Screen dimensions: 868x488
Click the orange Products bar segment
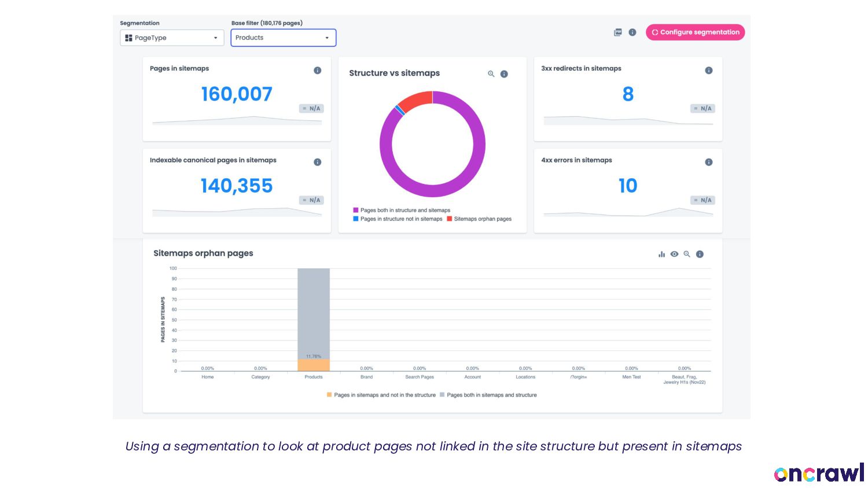pos(314,365)
